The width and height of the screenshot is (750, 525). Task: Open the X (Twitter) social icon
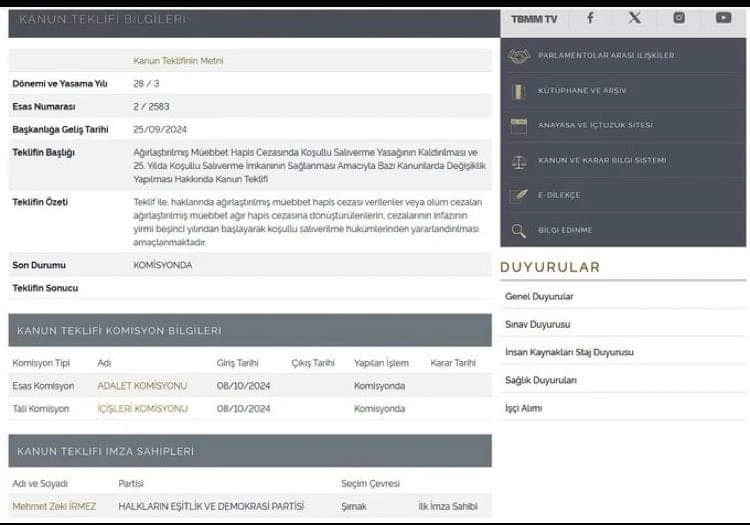click(635, 18)
